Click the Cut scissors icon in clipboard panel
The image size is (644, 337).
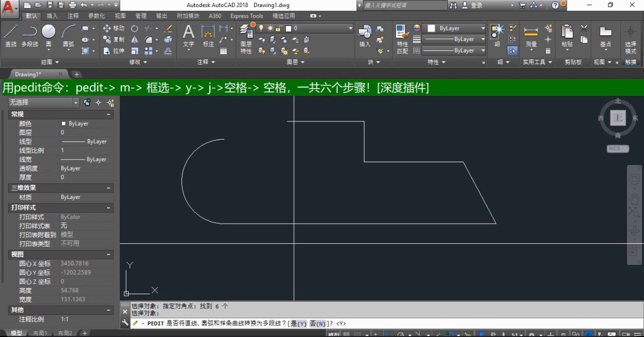[584, 28]
